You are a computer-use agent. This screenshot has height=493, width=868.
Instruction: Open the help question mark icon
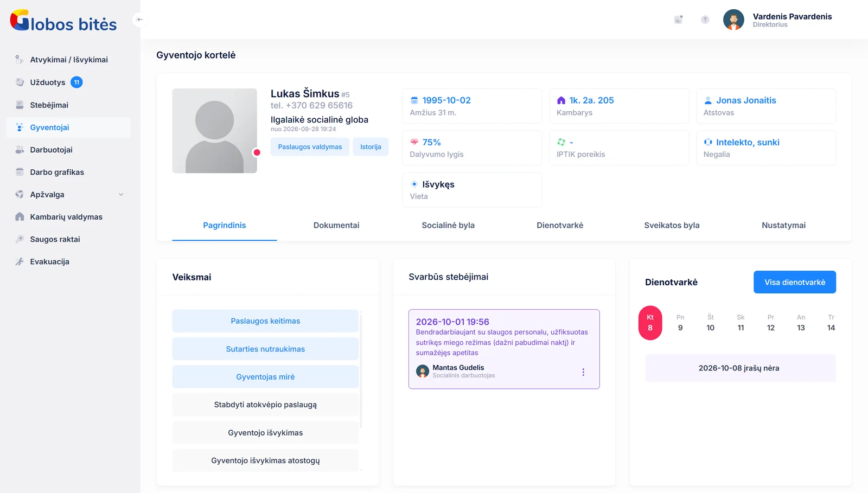(705, 20)
